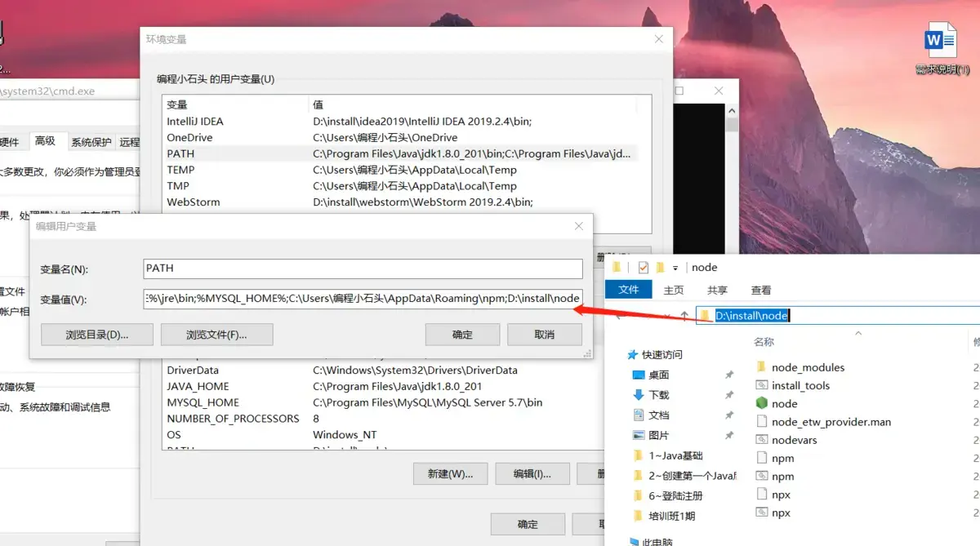The width and height of the screenshot is (980, 546).
Task: Unpin 桌面 using its pin icon
Action: click(x=729, y=375)
